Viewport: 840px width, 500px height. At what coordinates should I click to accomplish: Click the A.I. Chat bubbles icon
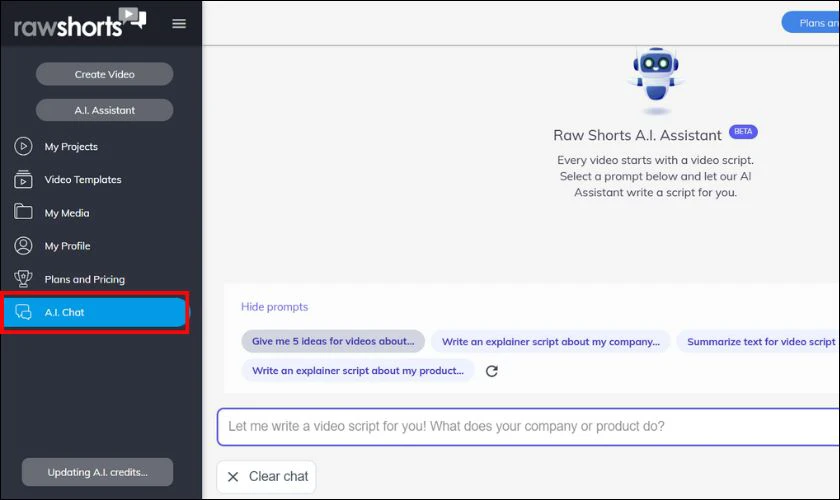pos(23,312)
